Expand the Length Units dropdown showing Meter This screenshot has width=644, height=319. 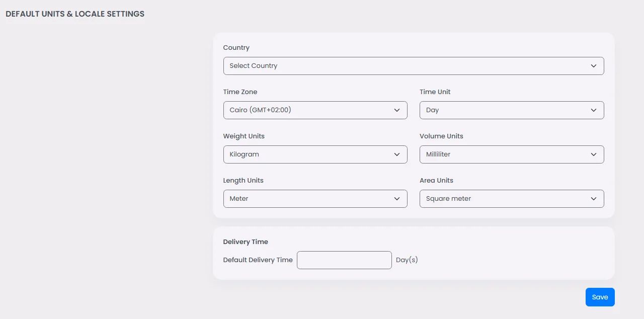315,199
